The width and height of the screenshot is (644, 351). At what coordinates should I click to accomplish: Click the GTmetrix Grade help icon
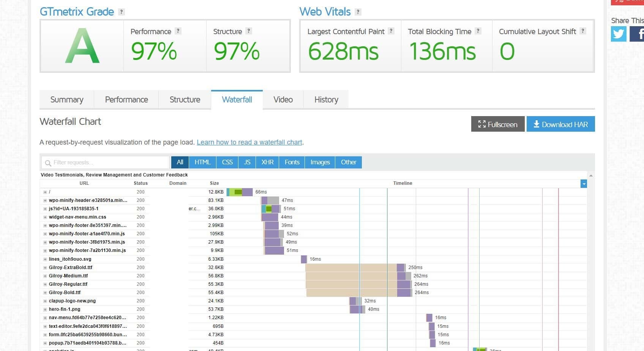(x=122, y=12)
